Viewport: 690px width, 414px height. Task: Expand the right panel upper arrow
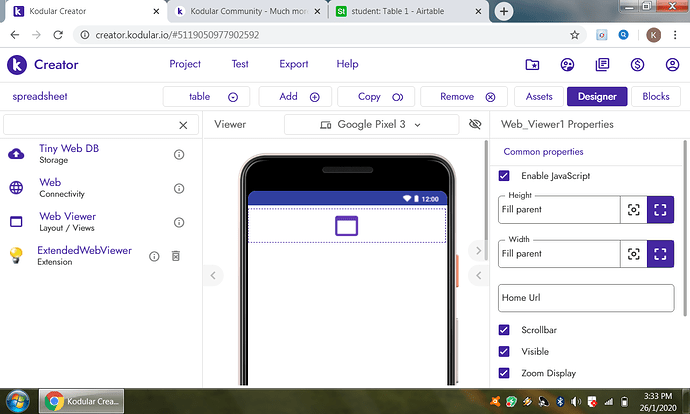478,251
